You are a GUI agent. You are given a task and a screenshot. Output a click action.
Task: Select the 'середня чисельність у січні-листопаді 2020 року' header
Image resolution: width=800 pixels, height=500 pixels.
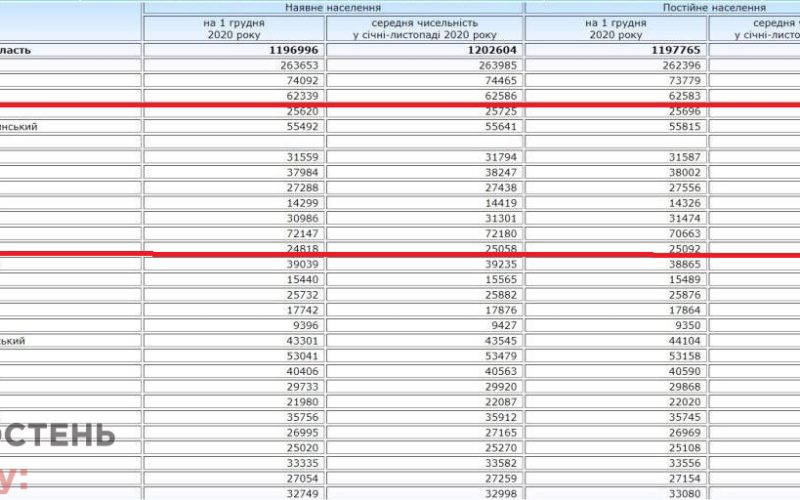point(424,29)
